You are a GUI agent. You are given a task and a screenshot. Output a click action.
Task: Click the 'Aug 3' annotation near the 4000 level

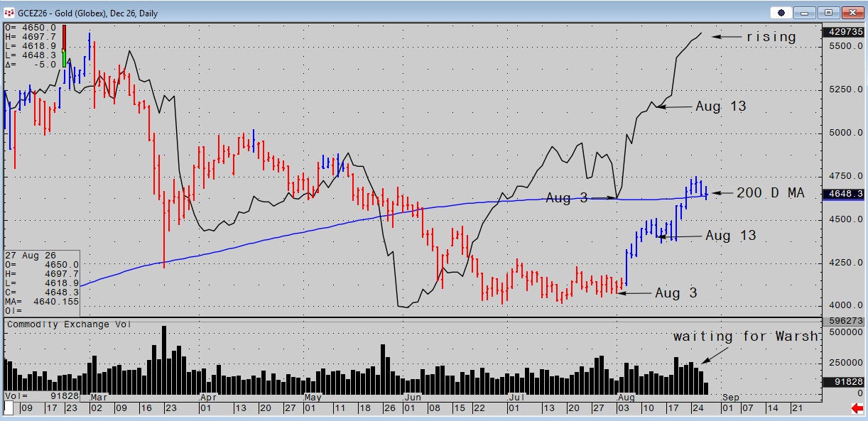click(x=676, y=292)
